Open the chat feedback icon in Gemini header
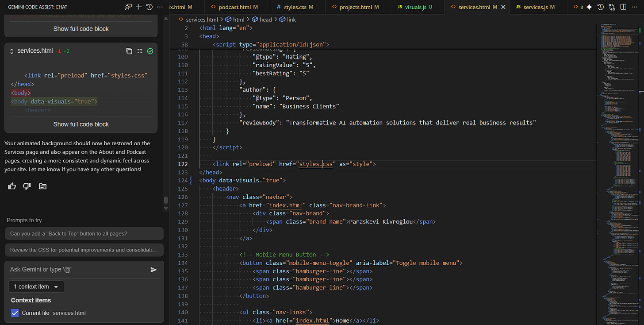This screenshot has height=325, width=644. (128, 7)
